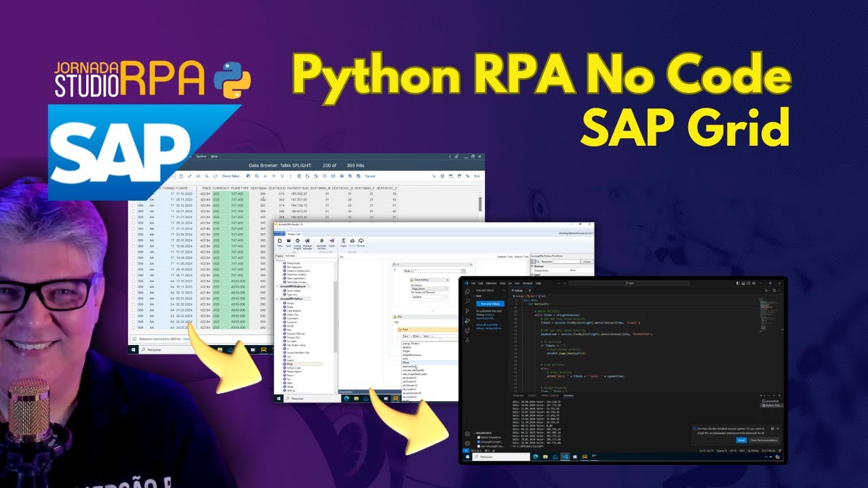Click Run and Debug button in VS Code

click(x=490, y=304)
